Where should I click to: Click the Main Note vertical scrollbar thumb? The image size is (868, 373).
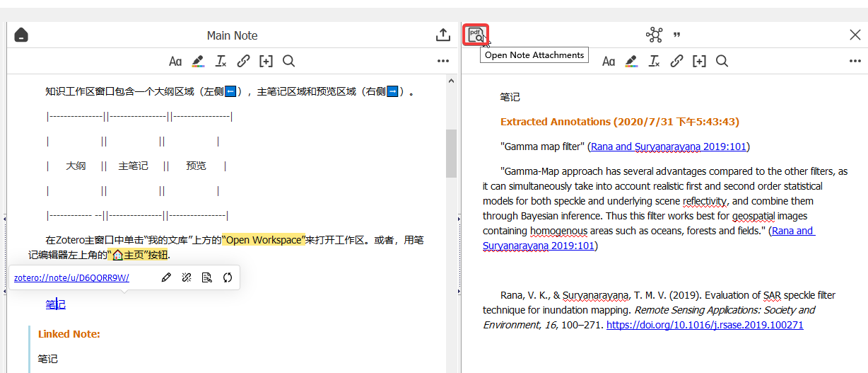pyautogui.click(x=451, y=153)
